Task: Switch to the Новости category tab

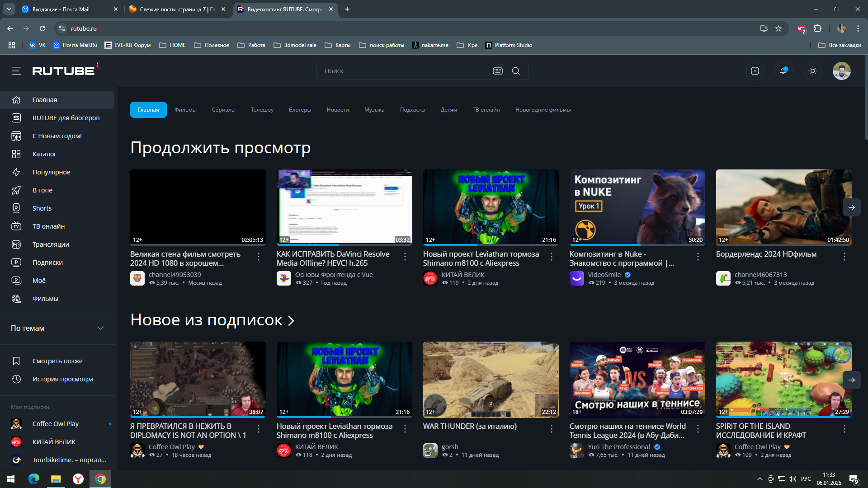Action: [337, 110]
